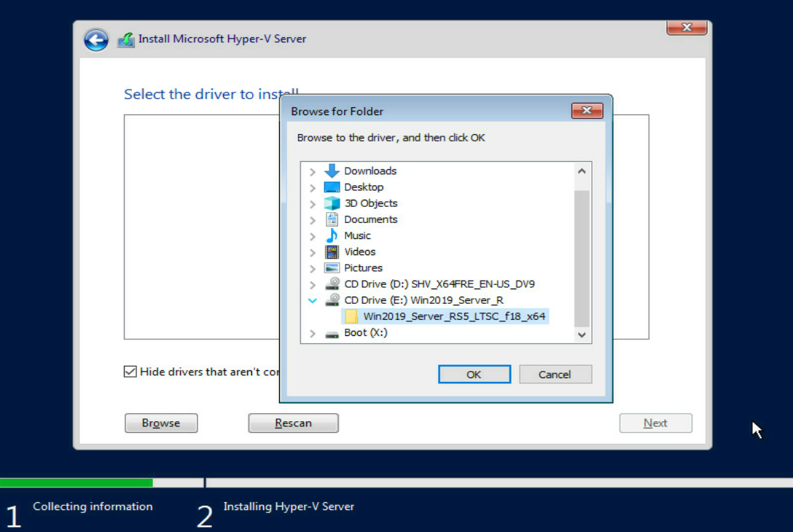Click the folder tree scrollbar thumb
Image resolution: width=793 pixels, height=532 pixels.
(582, 259)
